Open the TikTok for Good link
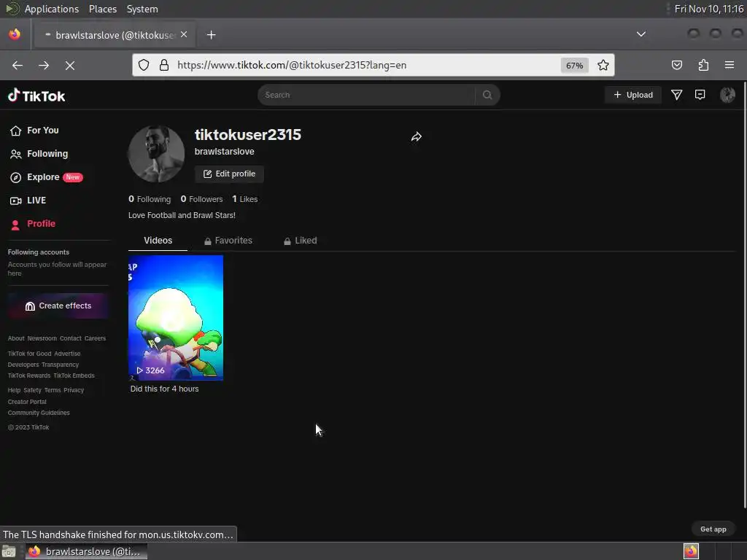 [29, 354]
